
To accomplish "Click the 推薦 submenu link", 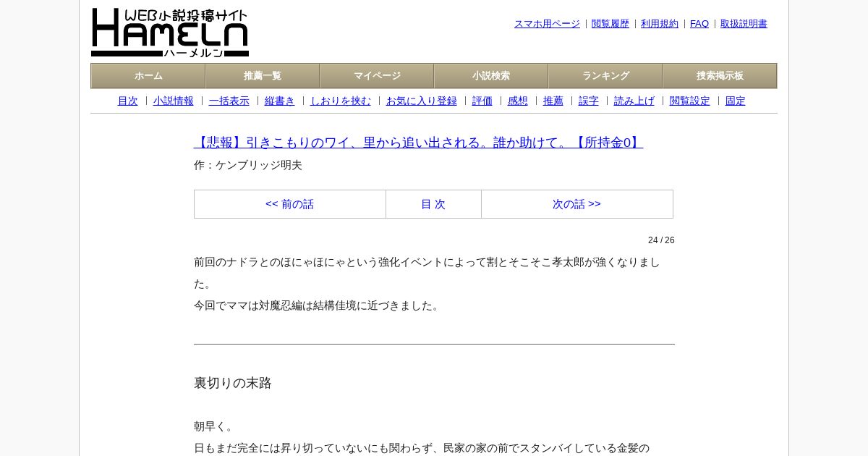I will point(553,101).
